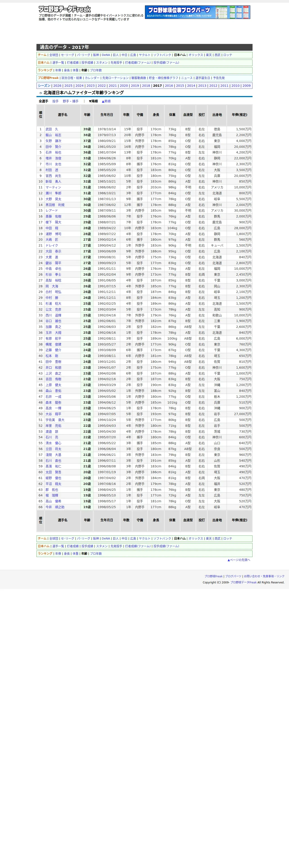The height and width of the screenshot is (868, 289).
Task: Open ニュース link
Action: [187, 78]
